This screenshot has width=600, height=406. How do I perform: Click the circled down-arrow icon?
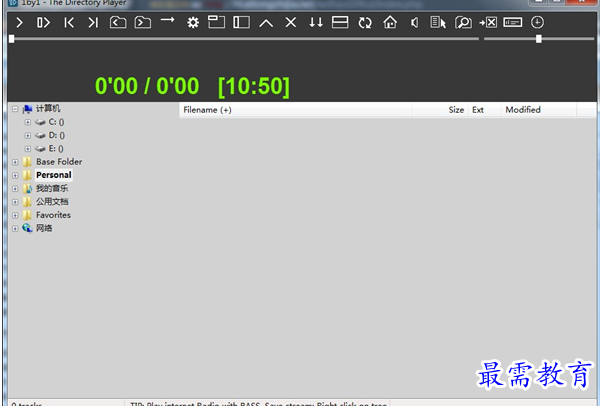point(537,22)
